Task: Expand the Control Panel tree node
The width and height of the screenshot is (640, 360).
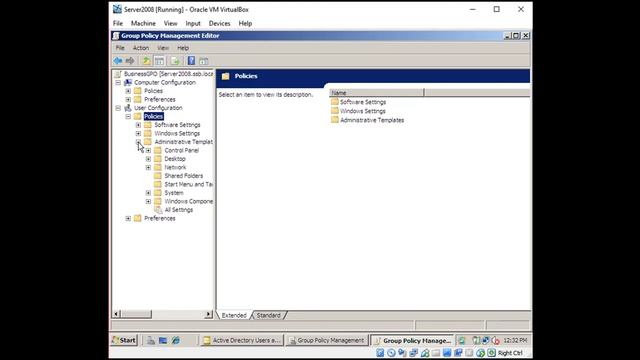Action: pos(148,151)
